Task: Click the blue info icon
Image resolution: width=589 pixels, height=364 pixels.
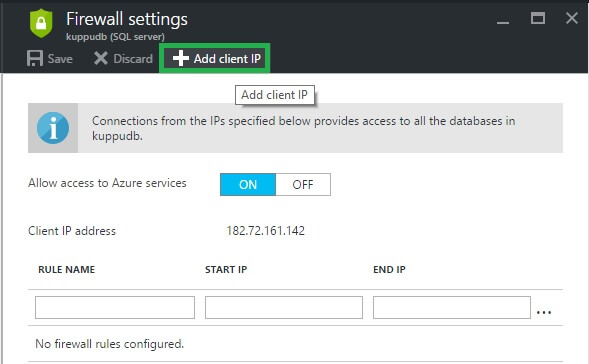Action: 53,128
